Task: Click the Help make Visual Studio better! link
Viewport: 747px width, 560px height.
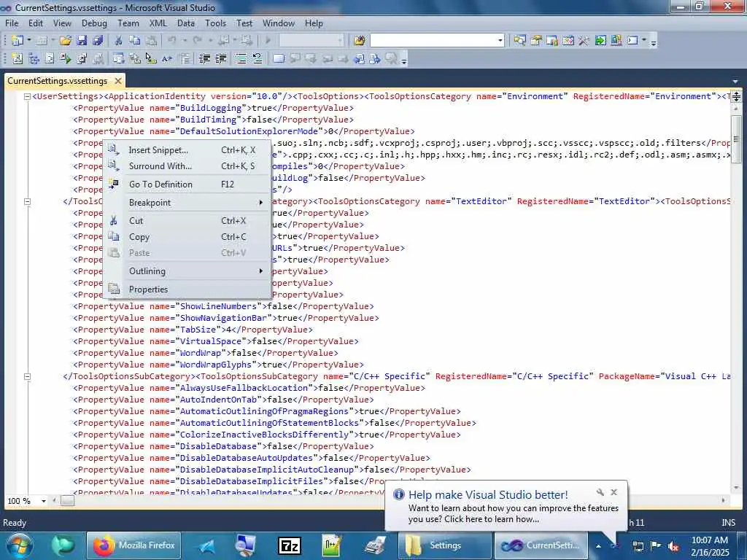Action: coord(488,495)
